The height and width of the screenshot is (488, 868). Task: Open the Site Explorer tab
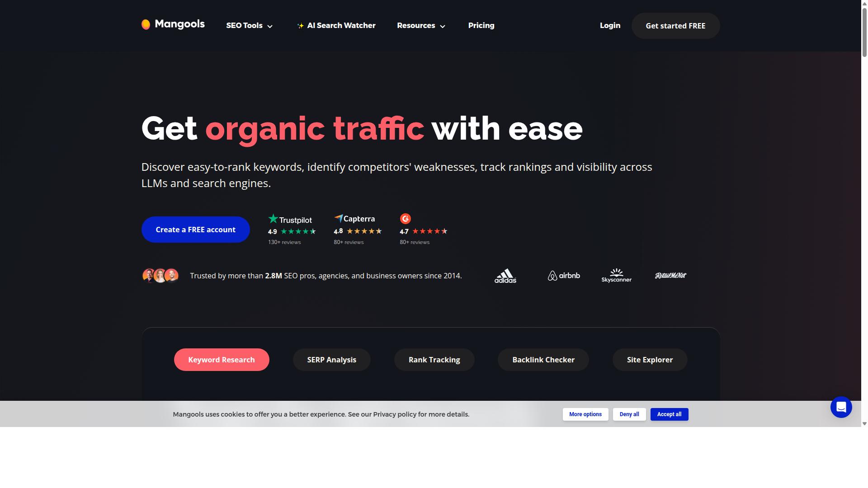pos(650,360)
